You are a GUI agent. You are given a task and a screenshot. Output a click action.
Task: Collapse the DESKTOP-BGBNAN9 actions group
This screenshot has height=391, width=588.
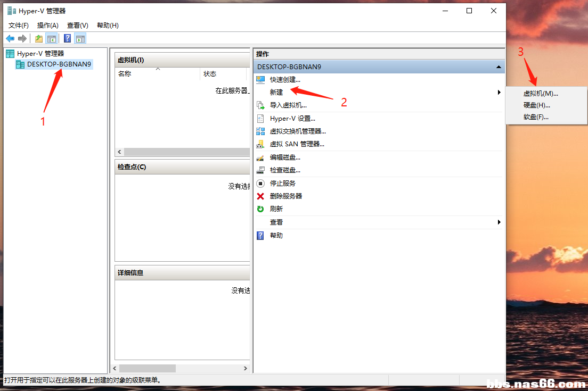[499, 66]
